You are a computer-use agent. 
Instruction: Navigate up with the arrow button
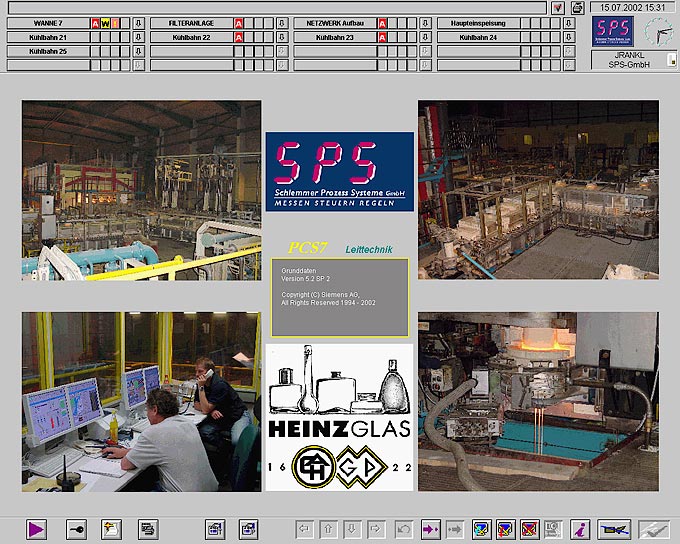(x=328, y=529)
